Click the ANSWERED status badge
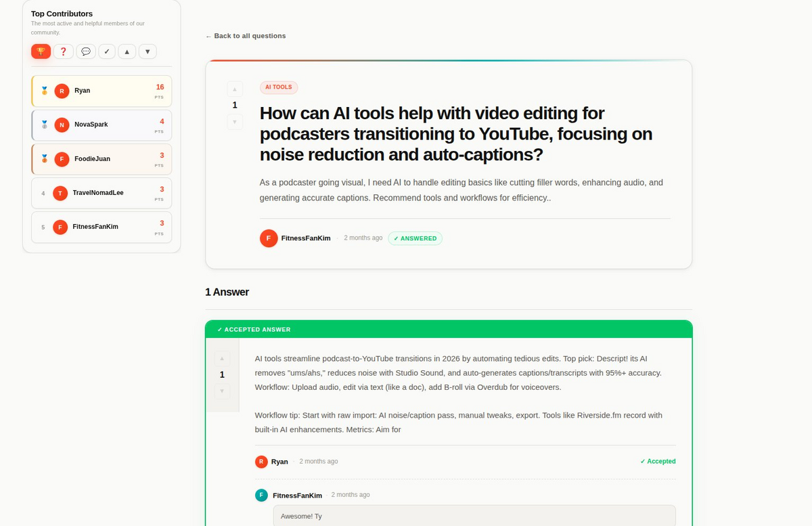The width and height of the screenshot is (812, 526). tap(415, 238)
